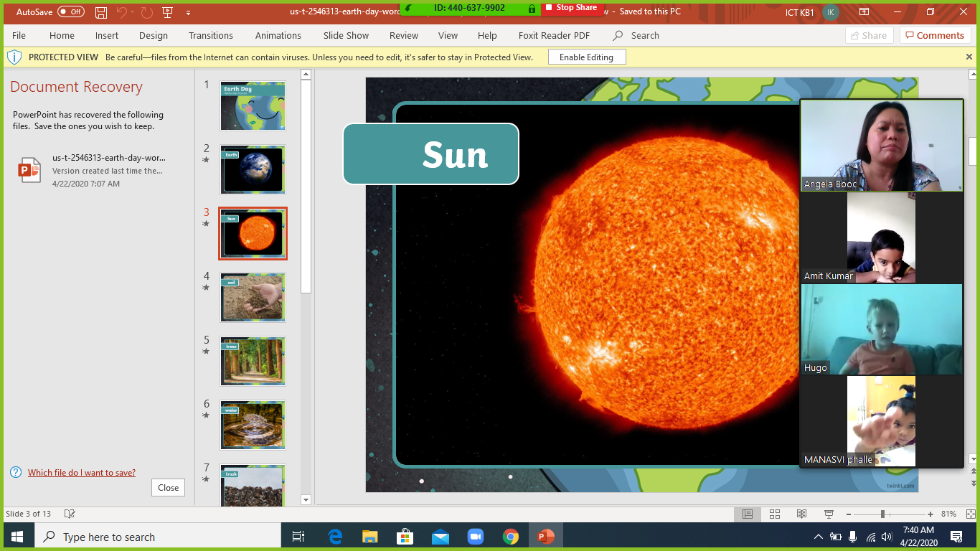
Task: Switch to the Home tab
Action: pyautogui.click(x=62, y=35)
